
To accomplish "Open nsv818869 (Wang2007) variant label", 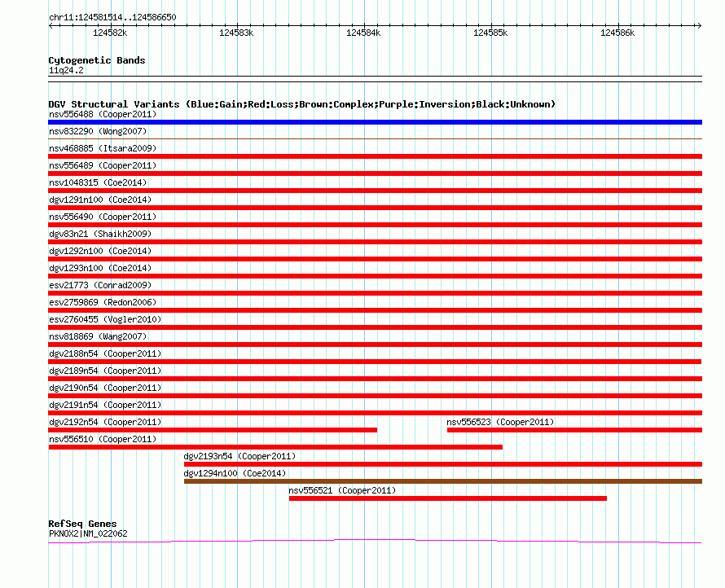I will [x=98, y=336].
